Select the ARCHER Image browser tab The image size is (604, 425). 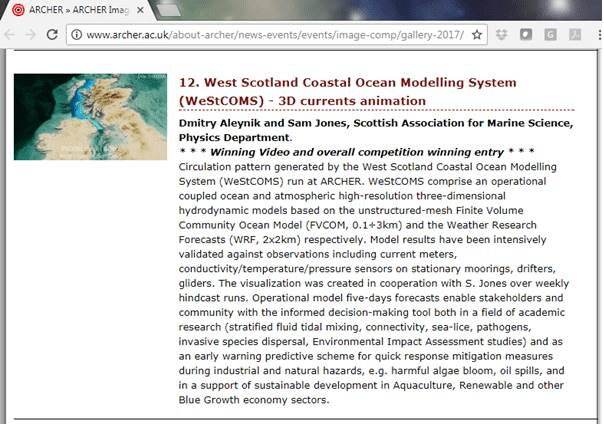75,10
